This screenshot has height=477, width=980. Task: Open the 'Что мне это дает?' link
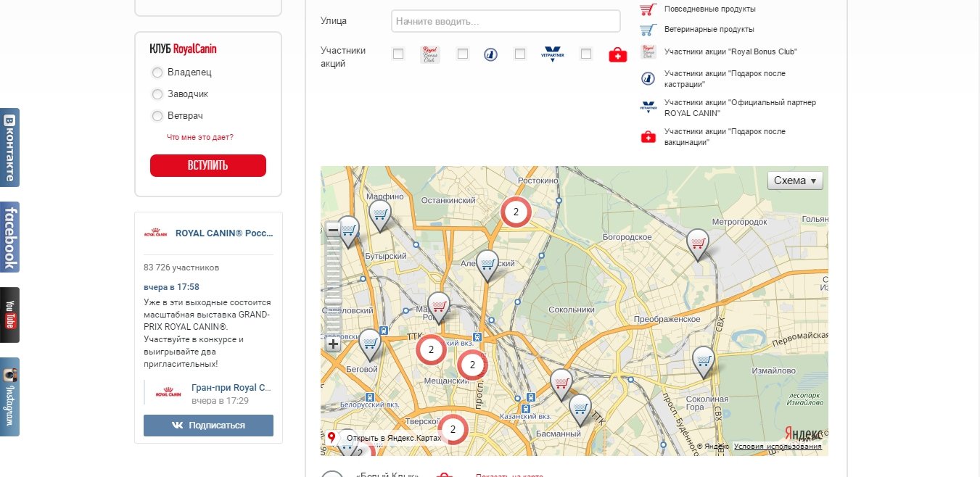coord(200,137)
